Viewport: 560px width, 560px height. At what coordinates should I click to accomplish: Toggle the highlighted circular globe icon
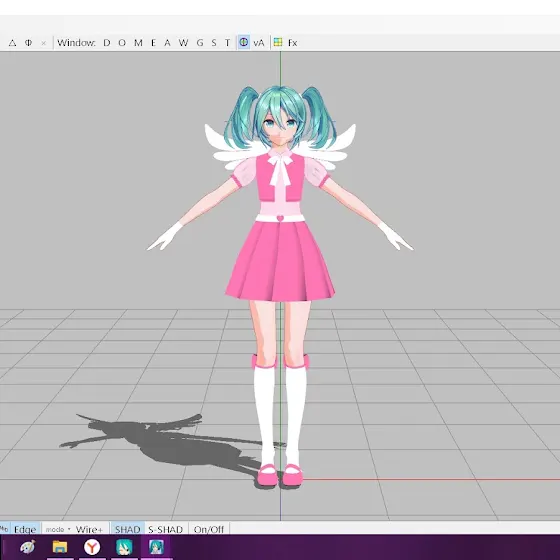click(244, 42)
